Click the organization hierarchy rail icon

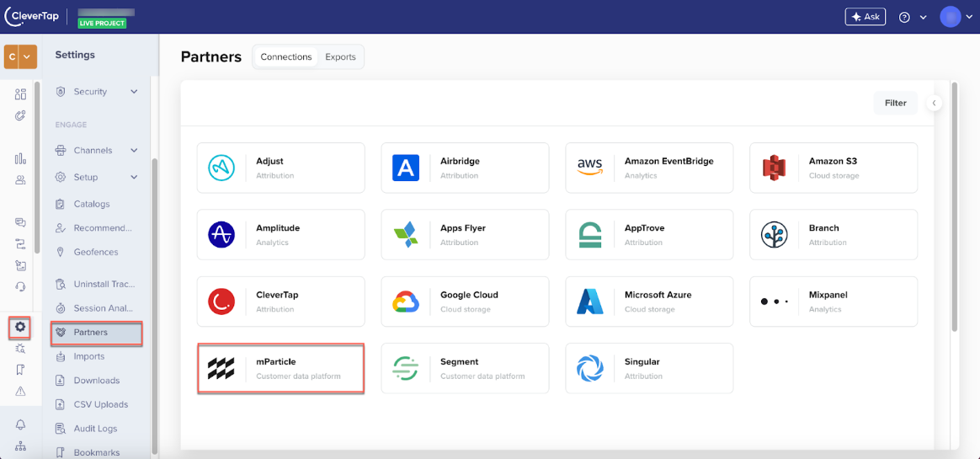(x=20, y=446)
